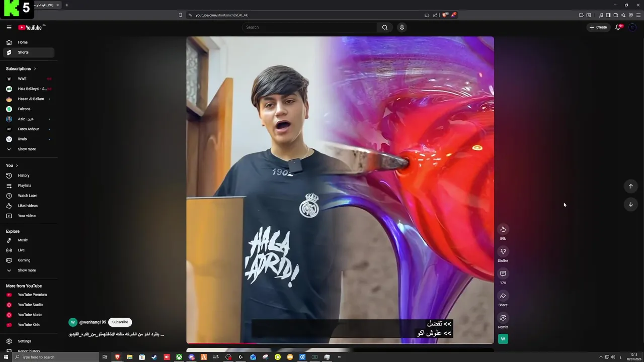Open YouTube Premium

[29, 295]
